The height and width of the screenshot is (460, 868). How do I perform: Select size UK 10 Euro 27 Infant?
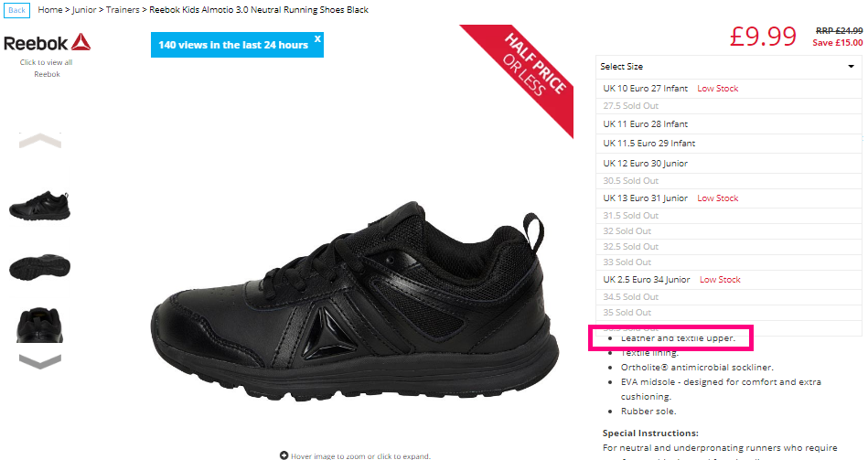pos(728,89)
